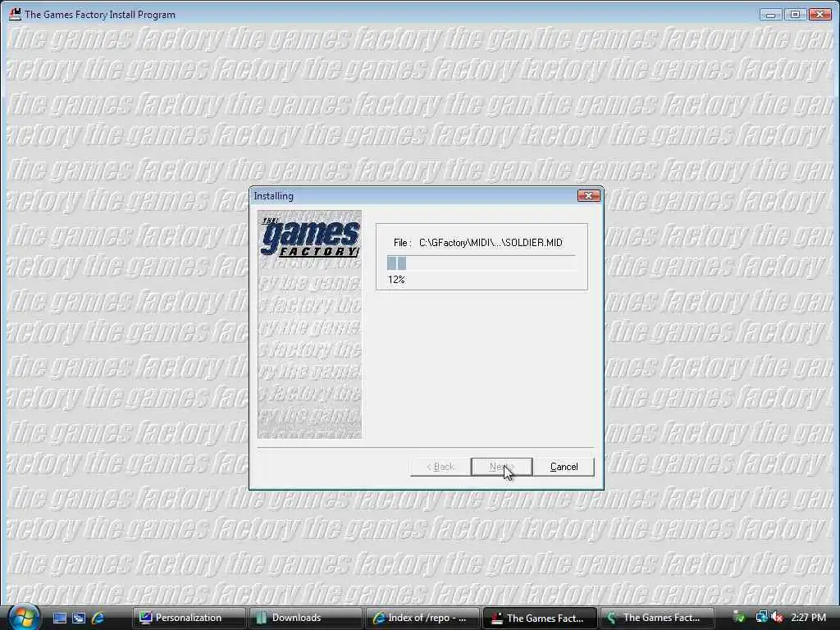The image size is (840, 630).
Task: Click Show Desktop quick launch icon
Action: pos(59,618)
